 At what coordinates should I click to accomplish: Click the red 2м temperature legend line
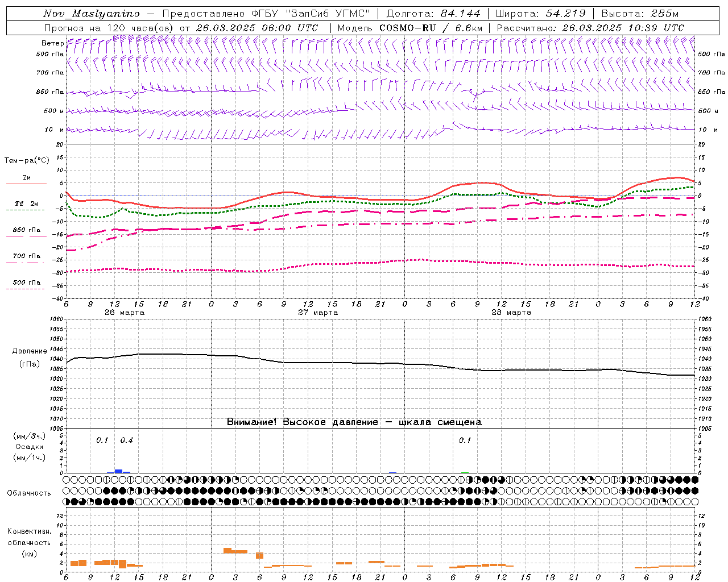[26, 184]
